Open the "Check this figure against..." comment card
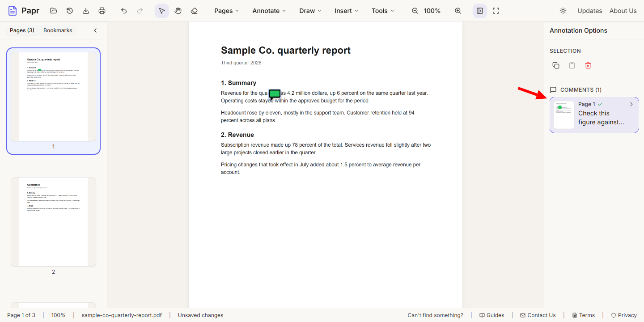644x322 pixels. [594, 115]
